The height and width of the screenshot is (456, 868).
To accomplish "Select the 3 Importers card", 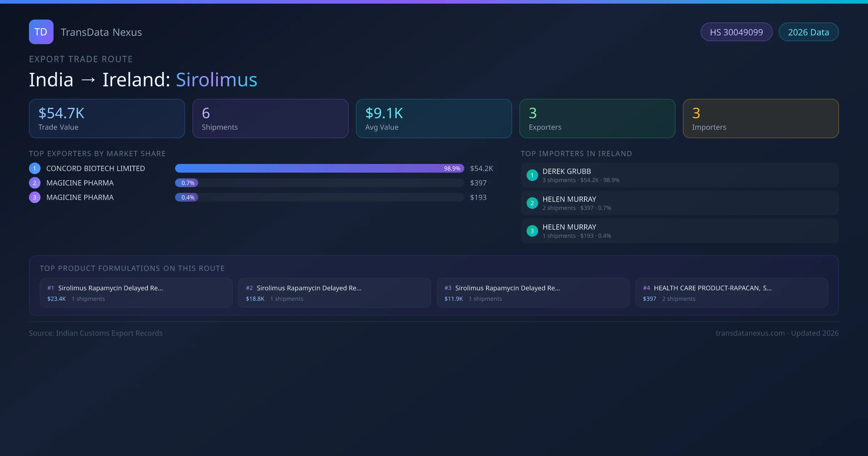I will pos(761,119).
